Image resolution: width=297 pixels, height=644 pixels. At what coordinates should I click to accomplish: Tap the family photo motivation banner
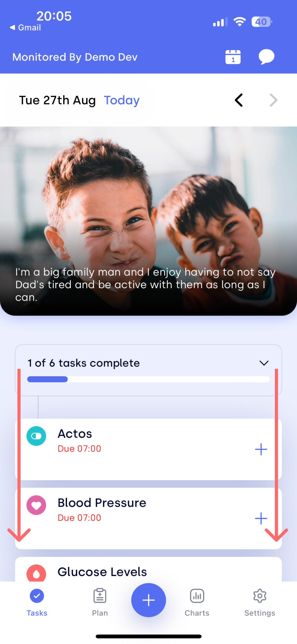148,221
